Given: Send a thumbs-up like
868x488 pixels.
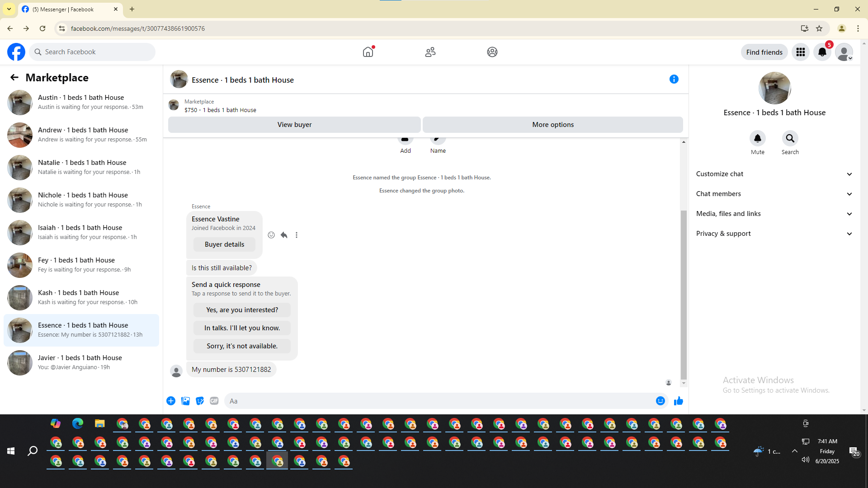Looking at the screenshot, I should 678,401.
